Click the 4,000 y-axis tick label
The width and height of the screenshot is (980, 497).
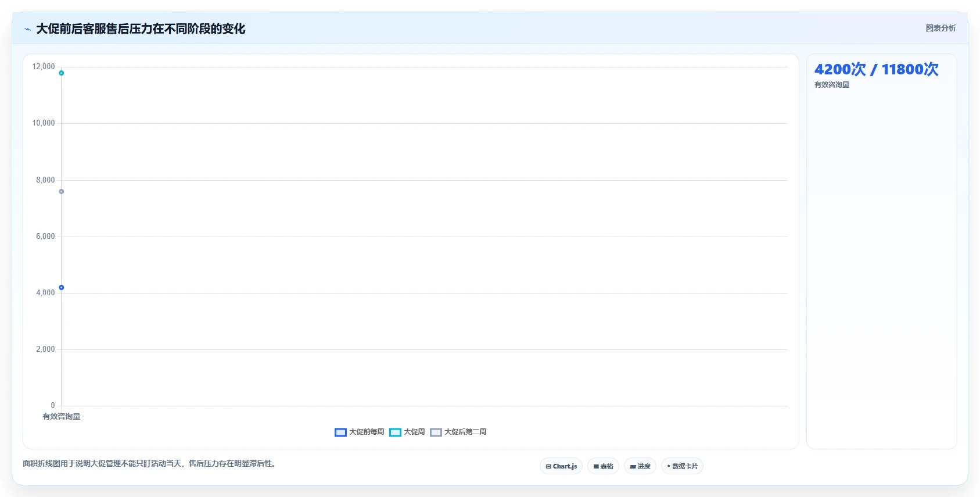45,293
